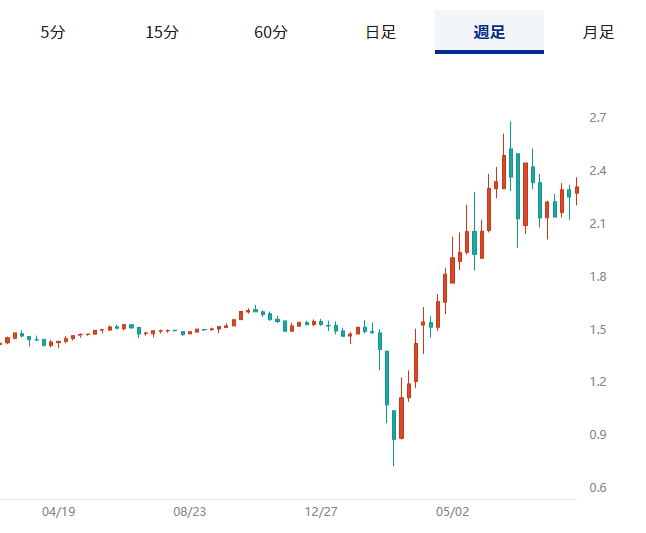Click the 2.7 price axis label
Viewport: 646px width, 533px height.
pyautogui.click(x=597, y=118)
